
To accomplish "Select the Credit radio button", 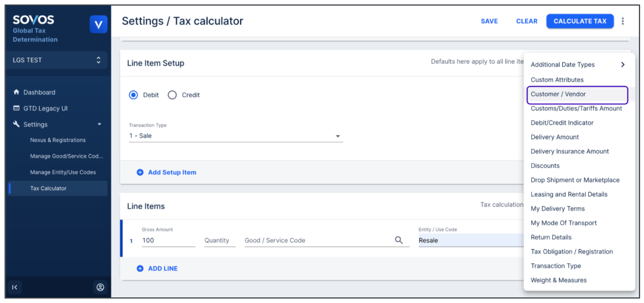I will (172, 95).
